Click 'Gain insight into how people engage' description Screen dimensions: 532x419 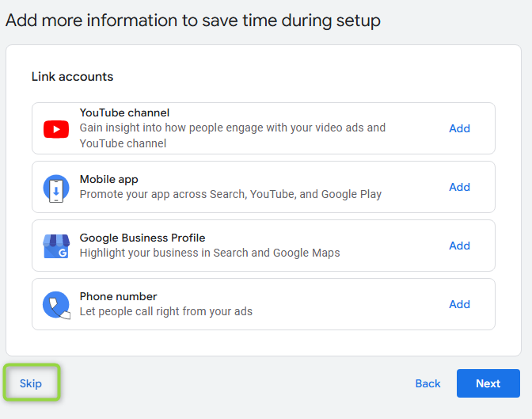233,135
